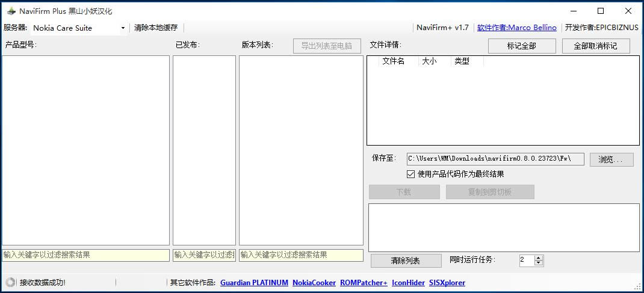Click the 标记全部 button
Viewport: 644px width, 293px height.
point(521,46)
